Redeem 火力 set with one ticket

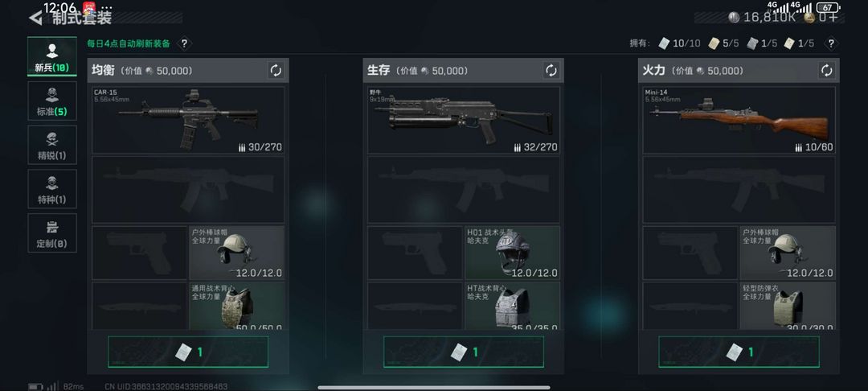coord(739,352)
